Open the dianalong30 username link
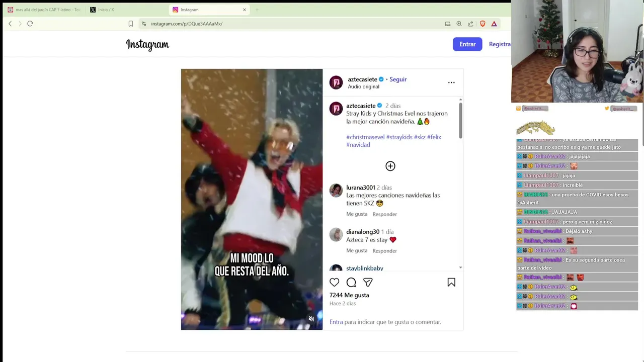 (x=363, y=232)
